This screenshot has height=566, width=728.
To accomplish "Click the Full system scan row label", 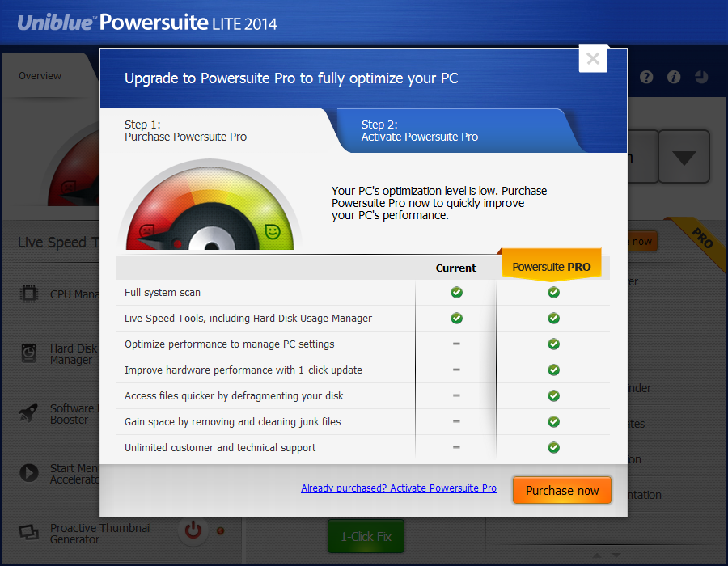I will [163, 292].
